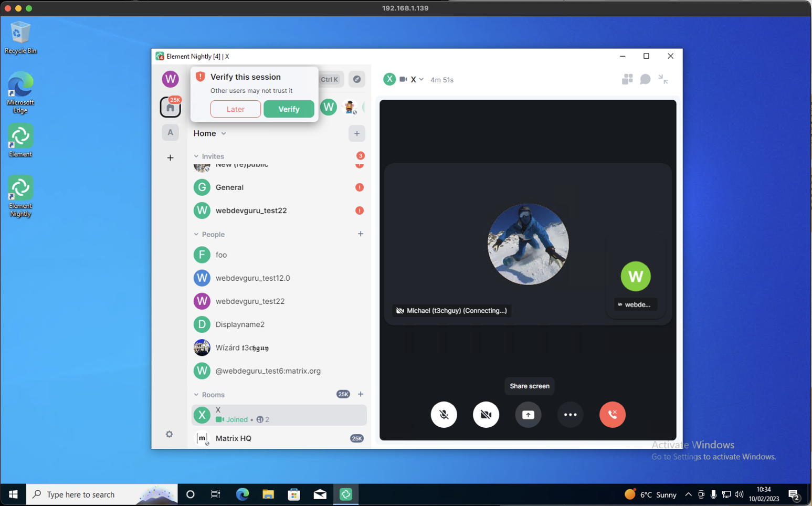Open more call options with ellipsis icon
Image resolution: width=812 pixels, height=506 pixels.
coord(570,415)
